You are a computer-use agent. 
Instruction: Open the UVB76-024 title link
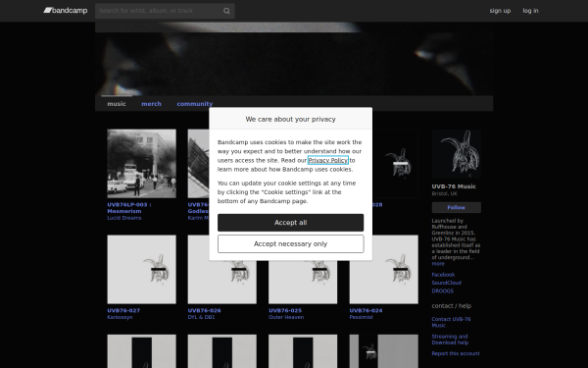(x=366, y=310)
